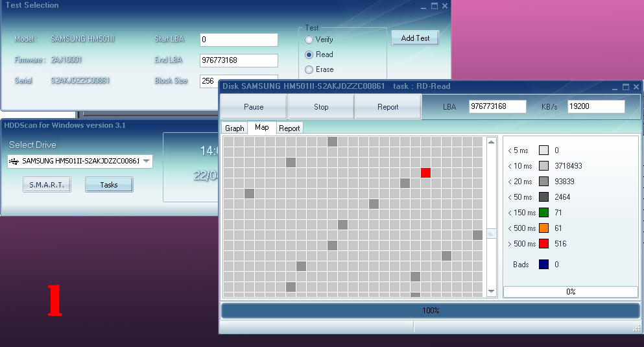Switch to the Map tab
644x347 pixels.
pyautogui.click(x=262, y=128)
